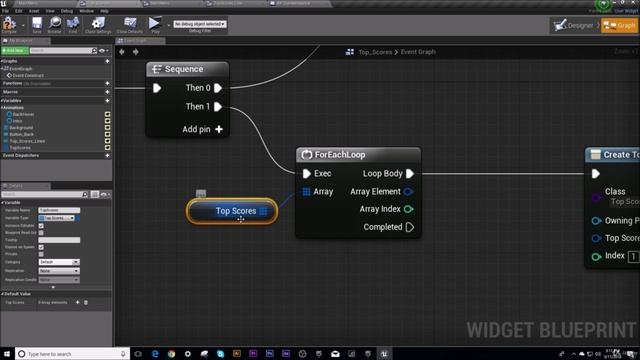640x360 pixels.
Task: Click Top_Scores in the graph breadcrumb
Action: 375,52
